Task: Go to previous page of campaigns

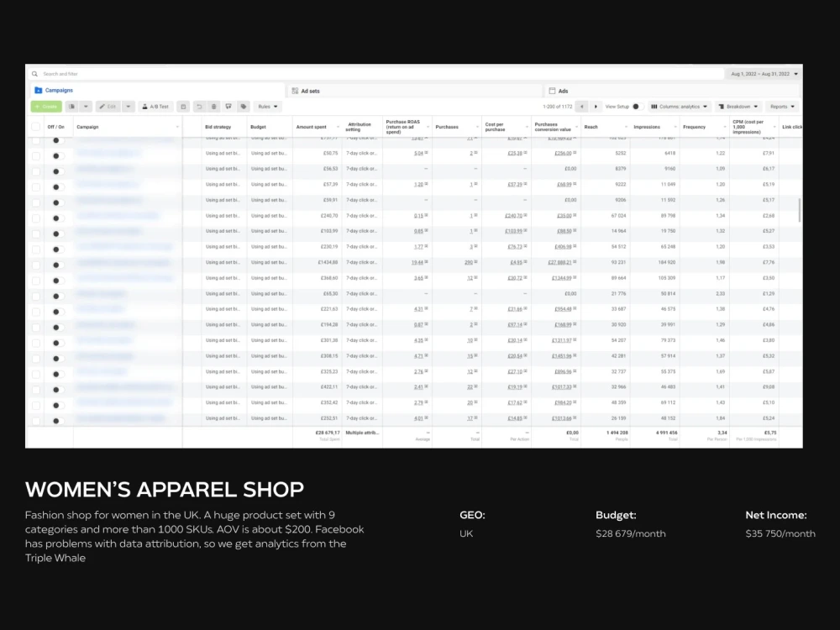Action: 582,107
